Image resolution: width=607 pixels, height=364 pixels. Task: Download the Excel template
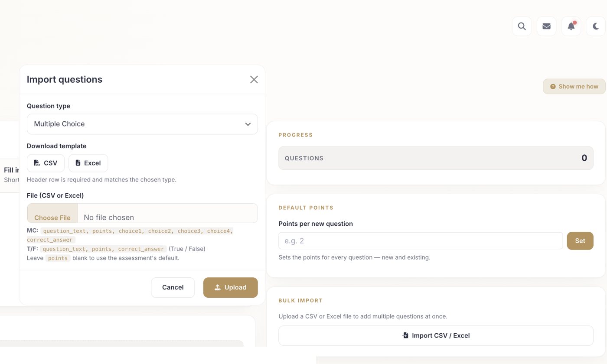click(88, 163)
